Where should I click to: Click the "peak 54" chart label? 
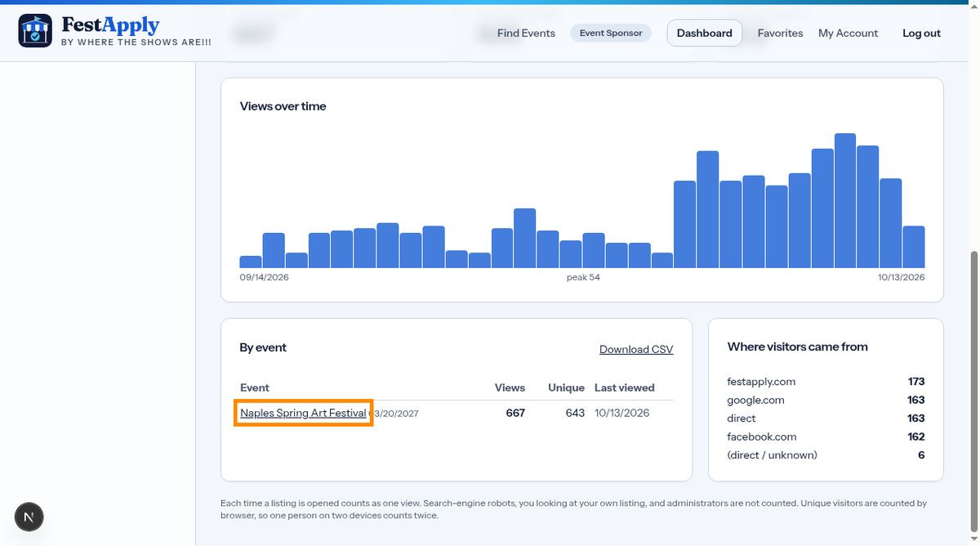pyautogui.click(x=583, y=277)
